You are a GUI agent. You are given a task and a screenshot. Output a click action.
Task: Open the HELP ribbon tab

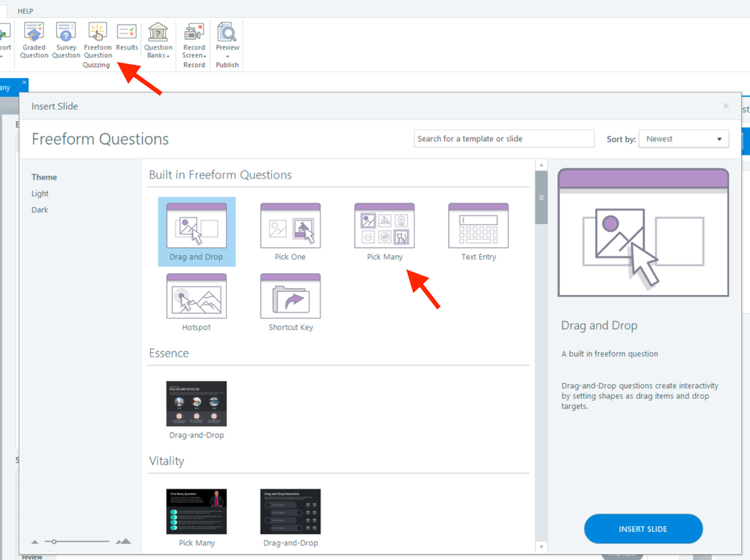point(26,11)
